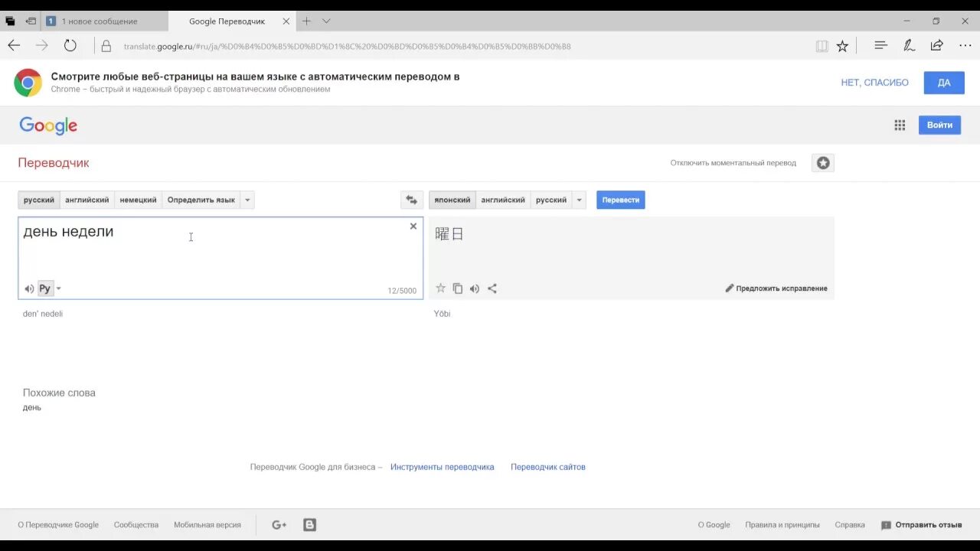This screenshot has height=551, width=980.
Task: Clear the source text with X
Action: pos(413,226)
